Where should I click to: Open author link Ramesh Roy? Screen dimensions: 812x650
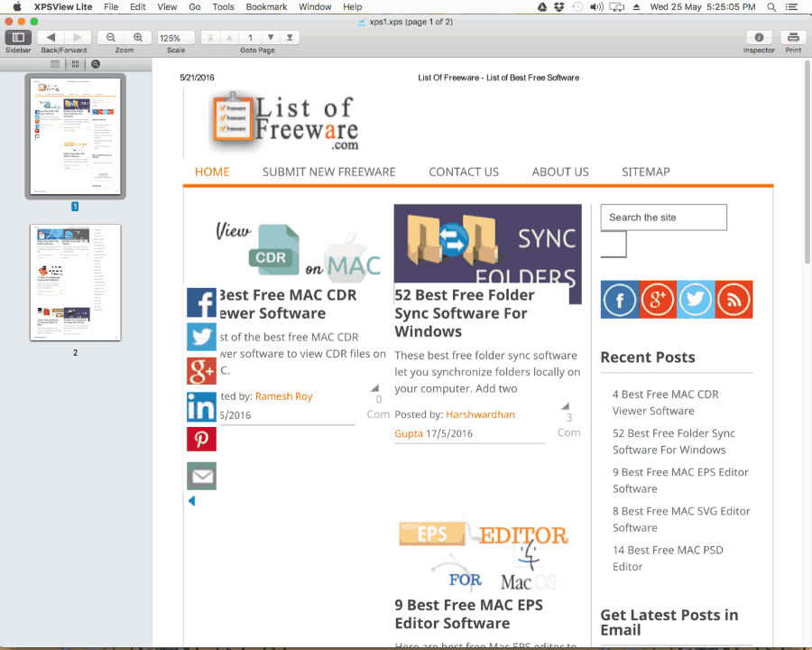[x=284, y=396]
